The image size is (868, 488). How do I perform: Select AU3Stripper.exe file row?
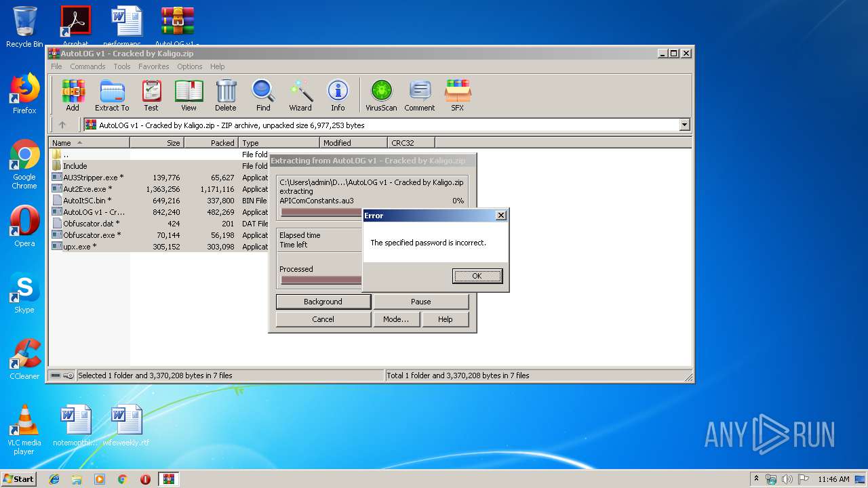[x=159, y=178]
